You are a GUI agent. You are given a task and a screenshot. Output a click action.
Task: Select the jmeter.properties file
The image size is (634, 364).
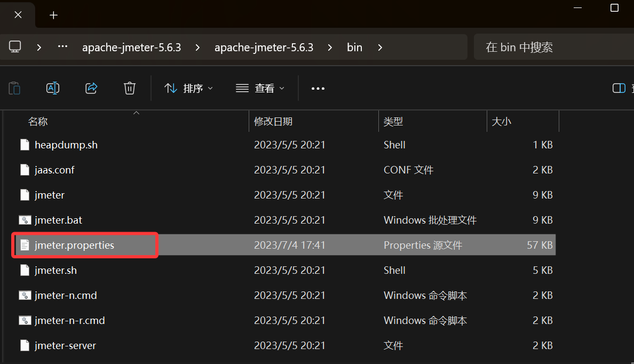click(x=74, y=245)
